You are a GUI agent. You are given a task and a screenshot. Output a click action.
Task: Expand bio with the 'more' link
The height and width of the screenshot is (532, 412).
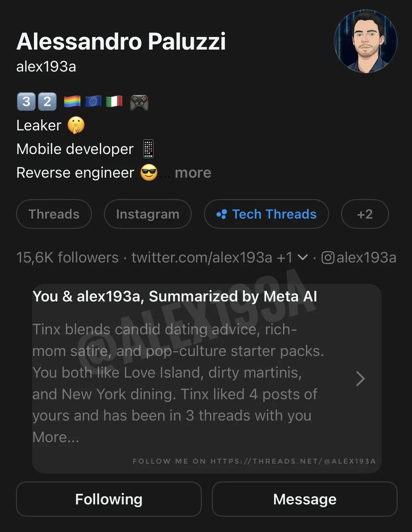pos(193,173)
